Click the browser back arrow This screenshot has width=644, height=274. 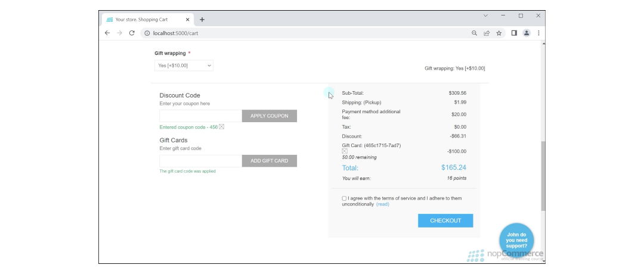coord(107,33)
